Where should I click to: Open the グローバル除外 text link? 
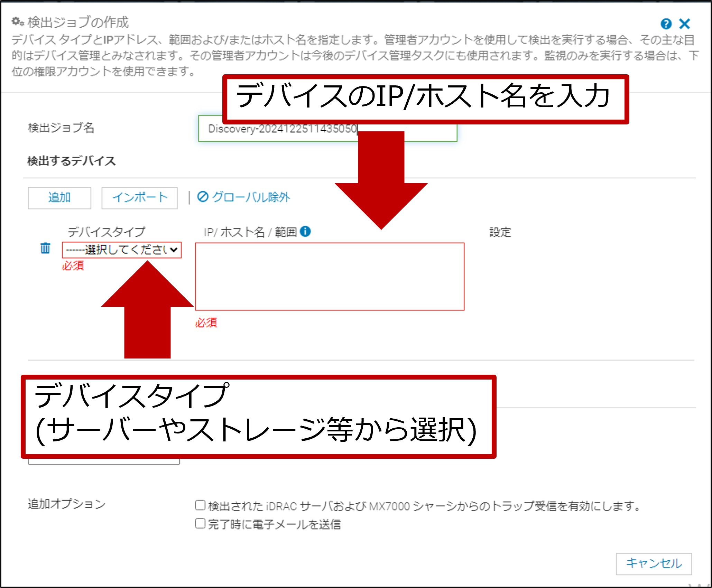pos(251,197)
